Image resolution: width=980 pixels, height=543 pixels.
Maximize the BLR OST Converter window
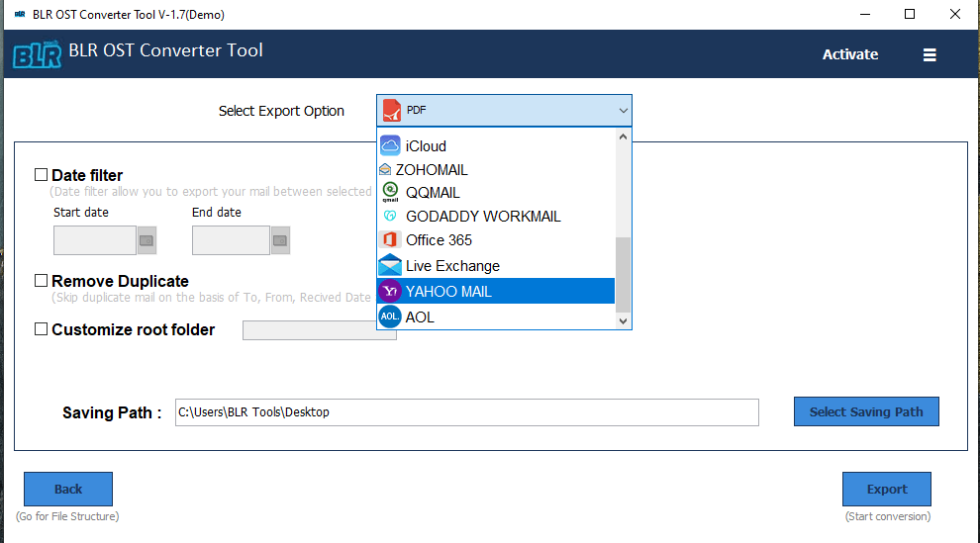pos(910,15)
